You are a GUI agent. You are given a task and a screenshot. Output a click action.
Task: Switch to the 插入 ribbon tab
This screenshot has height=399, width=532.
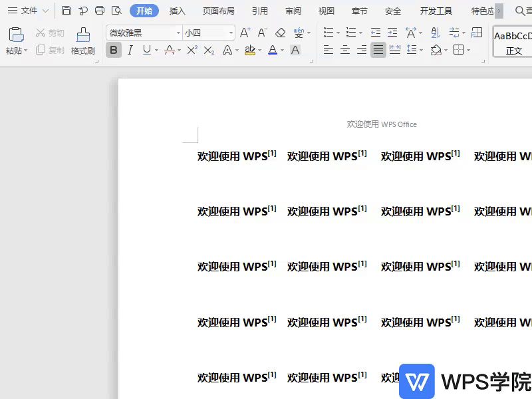[x=177, y=11]
